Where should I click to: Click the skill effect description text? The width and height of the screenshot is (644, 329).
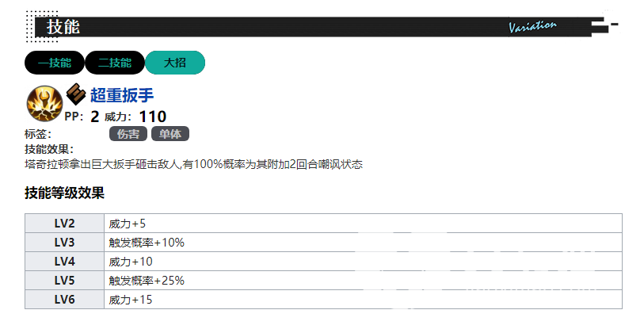(193, 164)
